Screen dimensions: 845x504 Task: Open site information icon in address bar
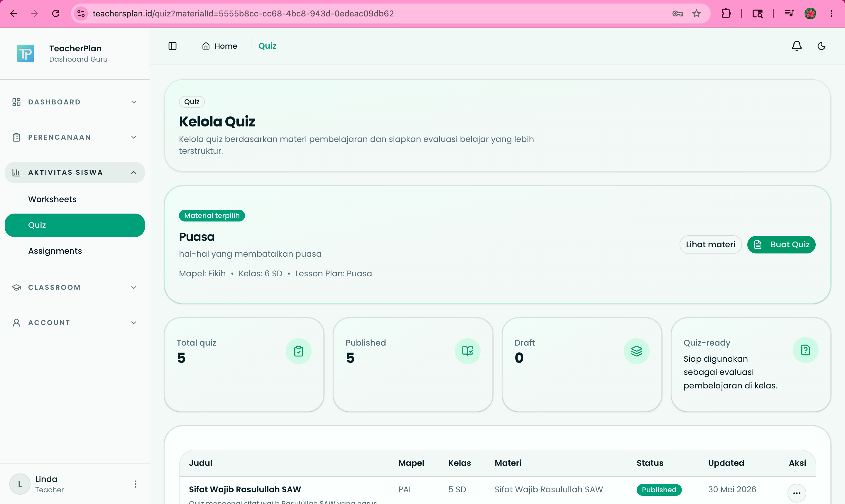pos(81,13)
